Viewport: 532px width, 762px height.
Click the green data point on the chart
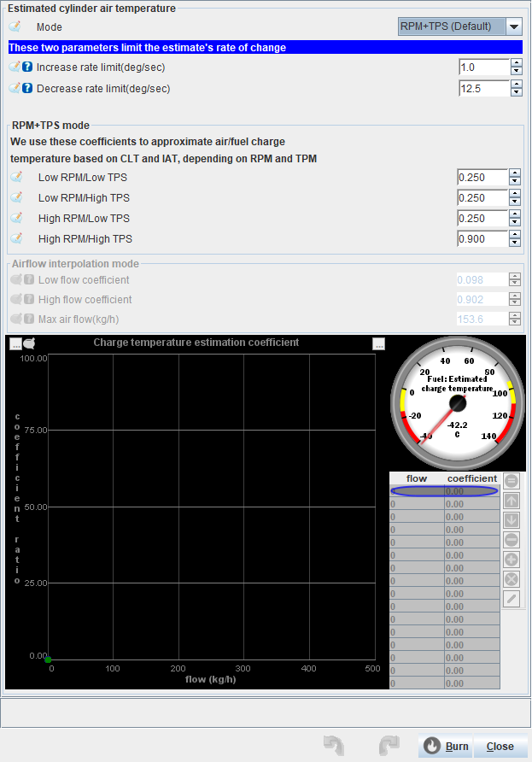click(48, 659)
